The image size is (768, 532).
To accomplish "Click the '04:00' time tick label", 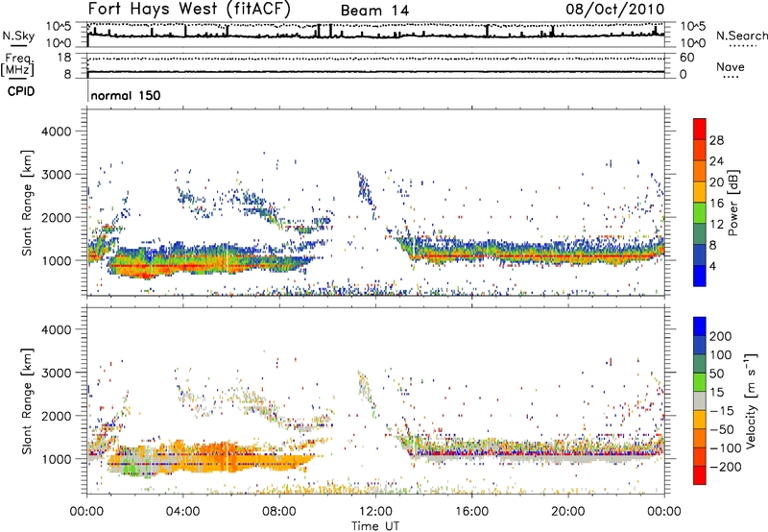I will click(183, 512).
